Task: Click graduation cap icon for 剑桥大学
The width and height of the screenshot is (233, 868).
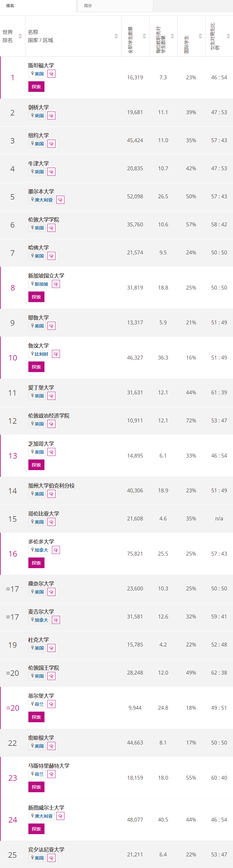Action: pos(52,115)
